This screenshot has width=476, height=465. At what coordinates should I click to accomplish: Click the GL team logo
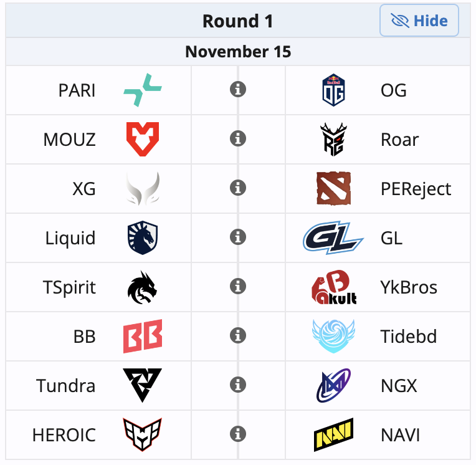333,237
